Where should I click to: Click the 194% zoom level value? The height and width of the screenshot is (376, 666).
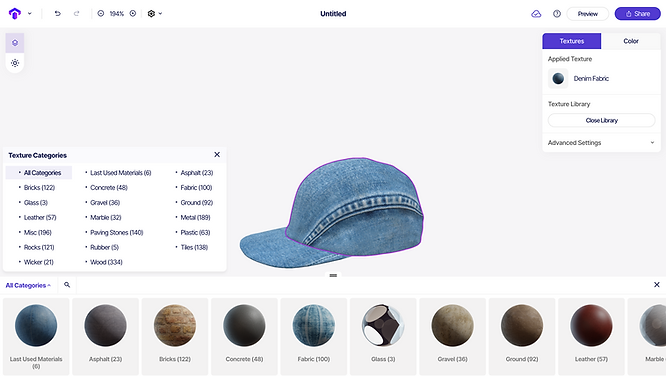pos(116,14)
